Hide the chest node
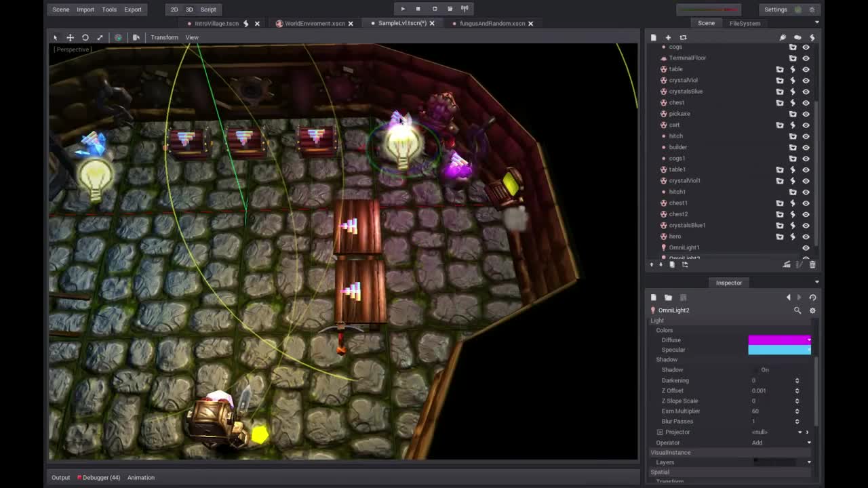 [806, 103]
